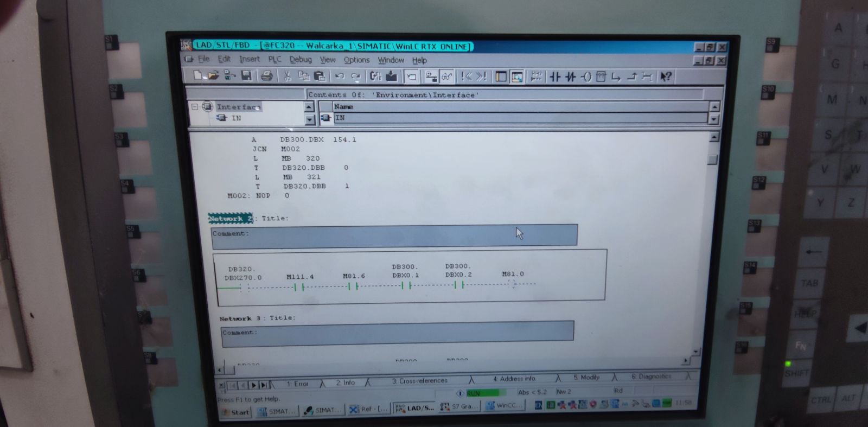This screenshot has height=427, width=868.
Task: Open the Insert menu
Action: coord(250,59)
